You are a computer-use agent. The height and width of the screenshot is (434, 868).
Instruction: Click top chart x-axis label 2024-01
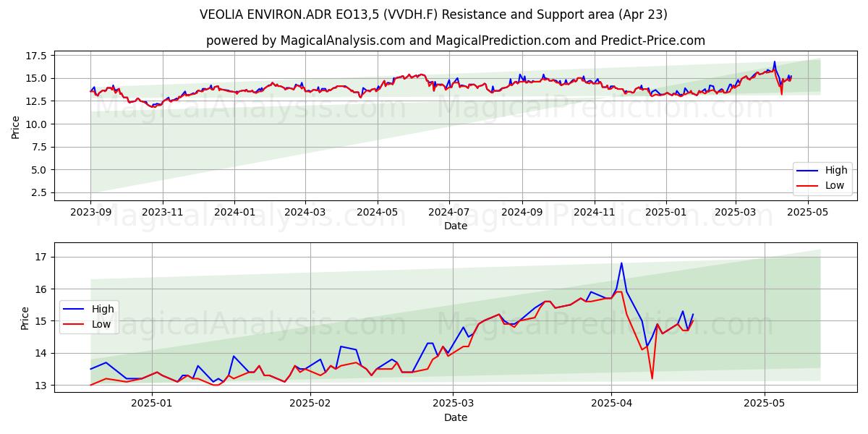coord(234,213)
